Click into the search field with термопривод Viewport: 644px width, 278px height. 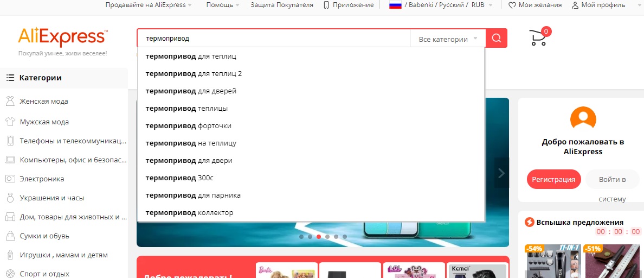(271, 39)
